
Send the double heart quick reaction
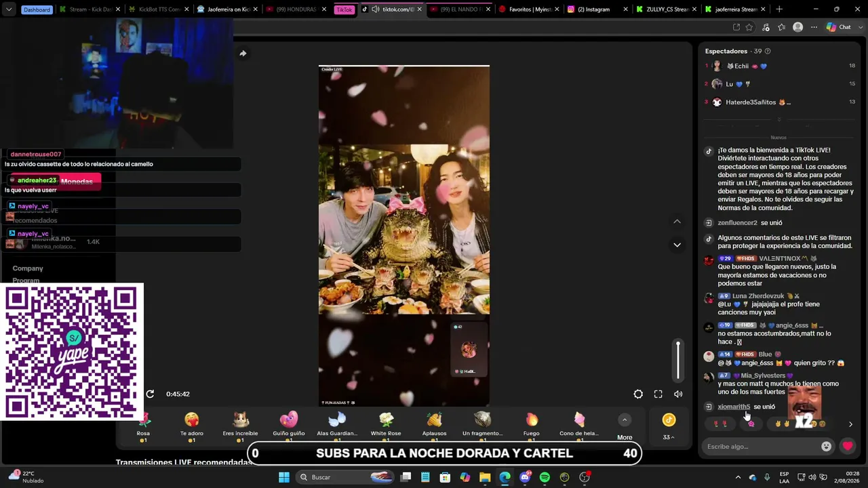coord(721,424)
